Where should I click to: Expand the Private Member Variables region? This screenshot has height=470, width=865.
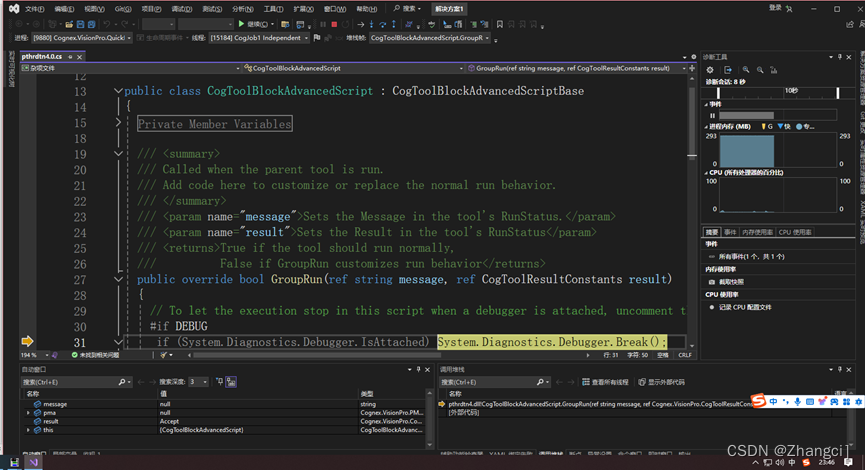(118, 122)
